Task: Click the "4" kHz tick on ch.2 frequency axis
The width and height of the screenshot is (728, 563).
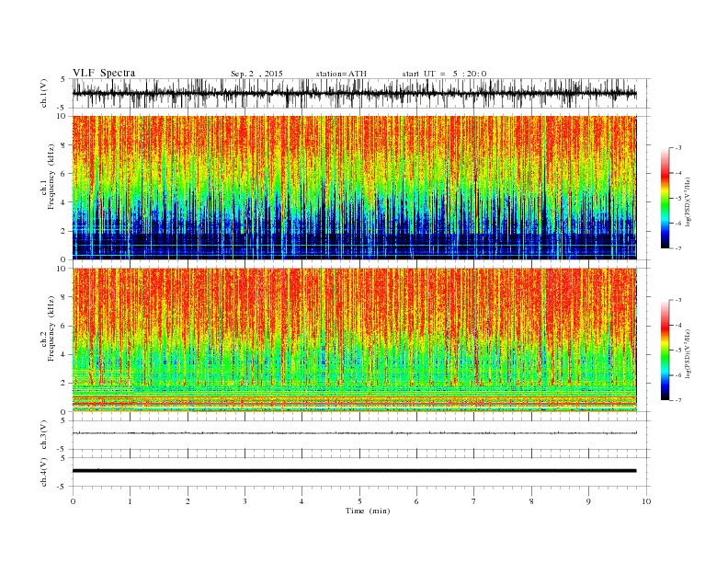Action: [x=64, y=354]
